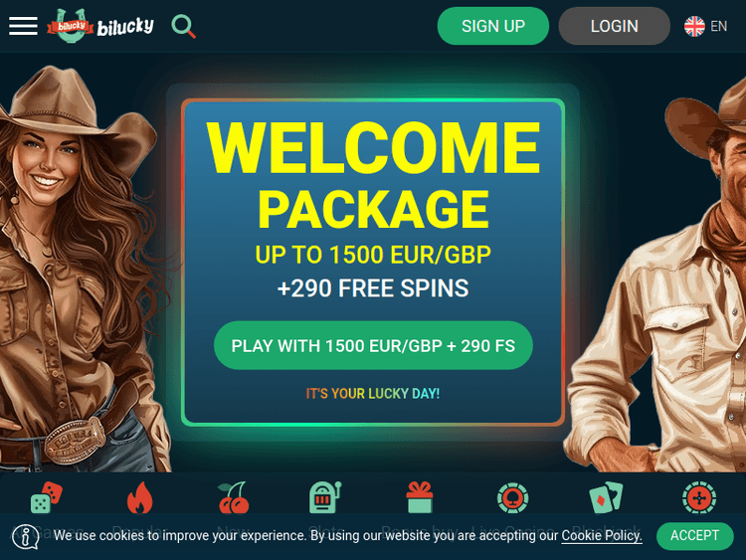Select the casino chip Live Casino icon
This screenshot has height=560, width=746.
click(x=512, y=497)
